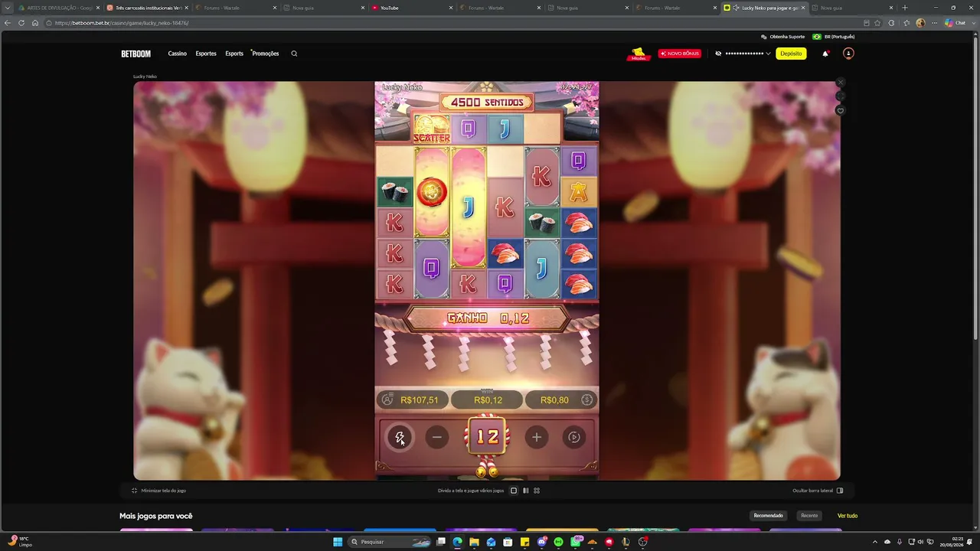Open Microsoft Edge from taskbar

pyautogui.click(x=457, y=542)
